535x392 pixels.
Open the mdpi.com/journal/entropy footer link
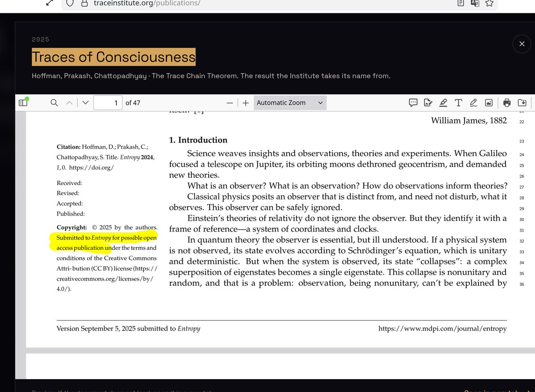click(442, 329)
